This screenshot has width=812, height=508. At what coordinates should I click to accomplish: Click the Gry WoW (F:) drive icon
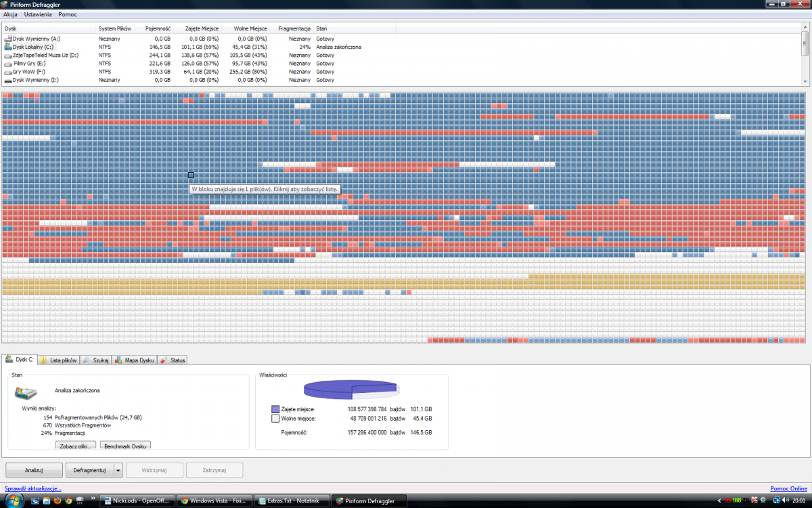(x=8, y=71)
